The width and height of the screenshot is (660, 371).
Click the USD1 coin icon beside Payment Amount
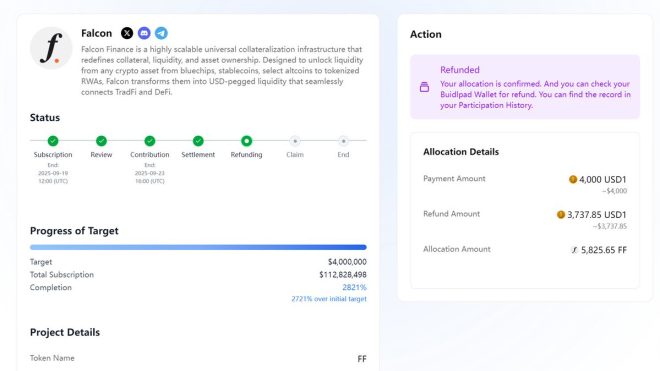click(x=573, y=179)
